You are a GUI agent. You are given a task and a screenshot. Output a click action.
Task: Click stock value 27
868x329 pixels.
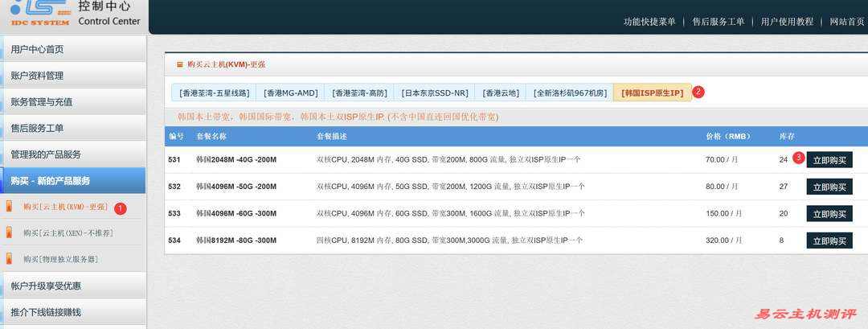[784, 187]
